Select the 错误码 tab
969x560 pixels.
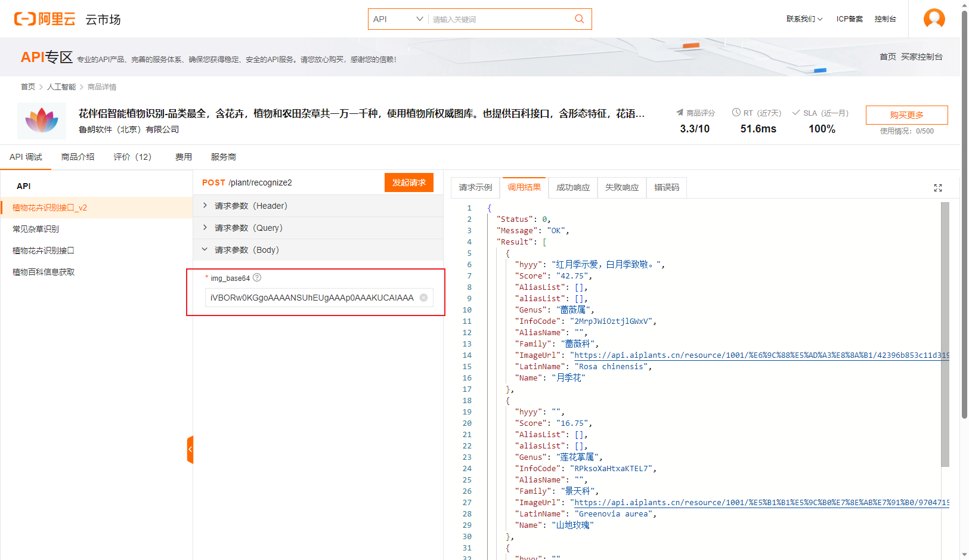pyautogui.click(x=667, y=187)
